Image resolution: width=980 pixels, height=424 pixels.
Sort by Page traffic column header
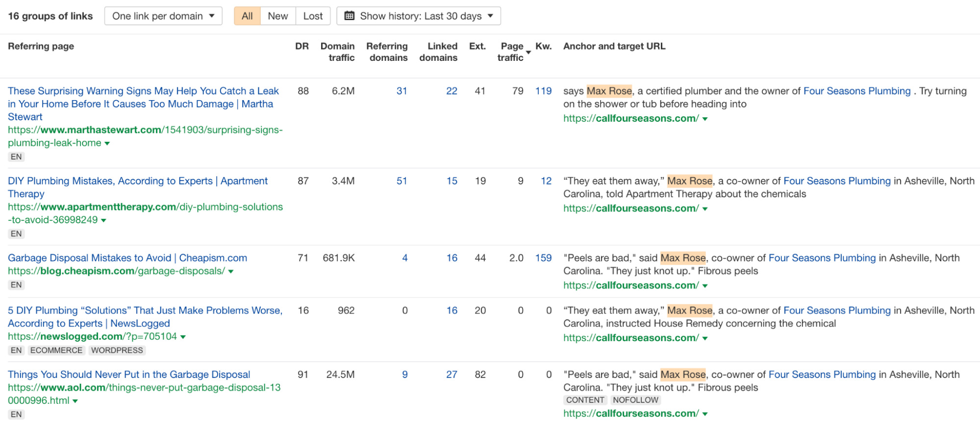pos(511,52)
